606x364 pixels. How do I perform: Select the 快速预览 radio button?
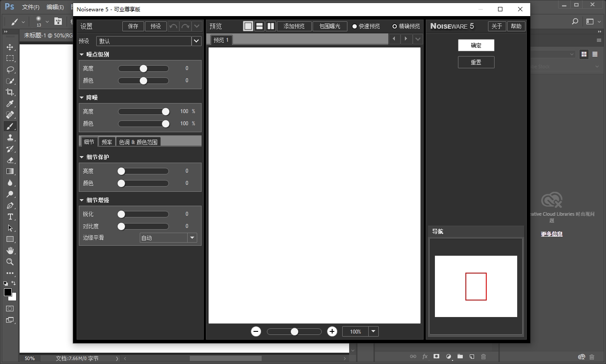(354, 26)
